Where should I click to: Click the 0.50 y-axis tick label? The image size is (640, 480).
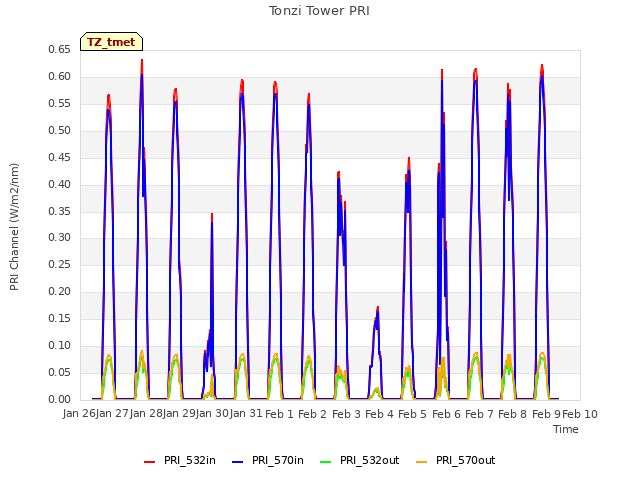coord(59,130)
